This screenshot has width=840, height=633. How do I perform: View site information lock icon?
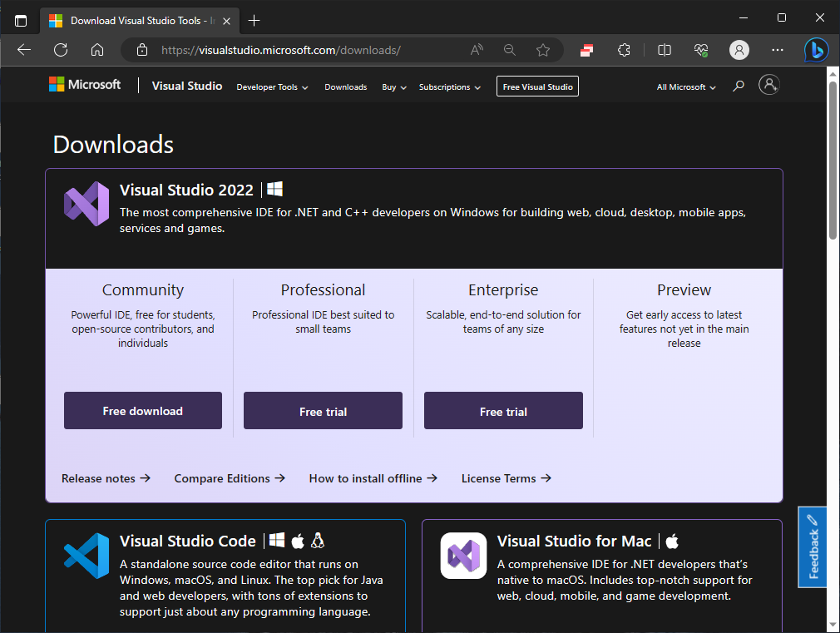point(142,50)
